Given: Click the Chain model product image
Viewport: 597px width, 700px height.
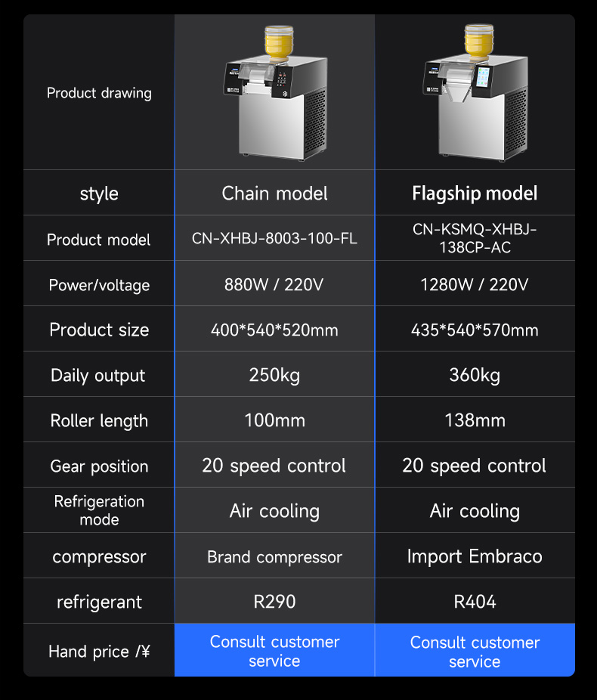Looking at the screenshot, I should click(x=274, y=96).
